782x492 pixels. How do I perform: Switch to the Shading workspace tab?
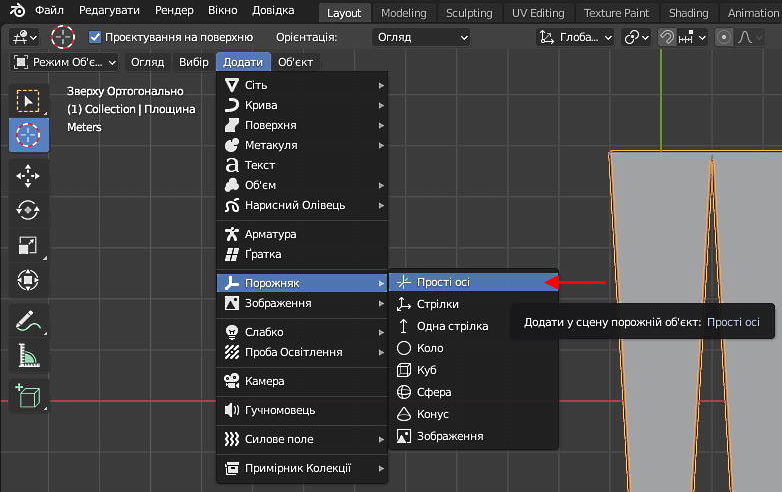pyautogui.click(x=688, y=13)
